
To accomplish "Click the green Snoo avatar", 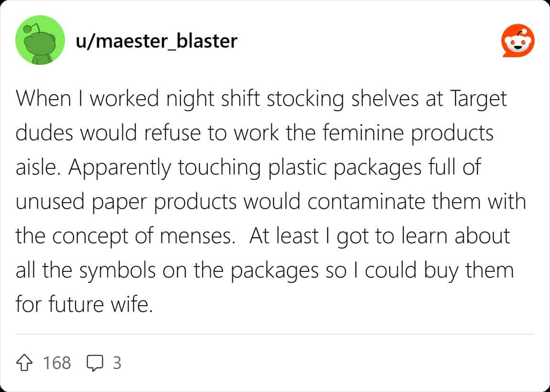I will (40, 40).
